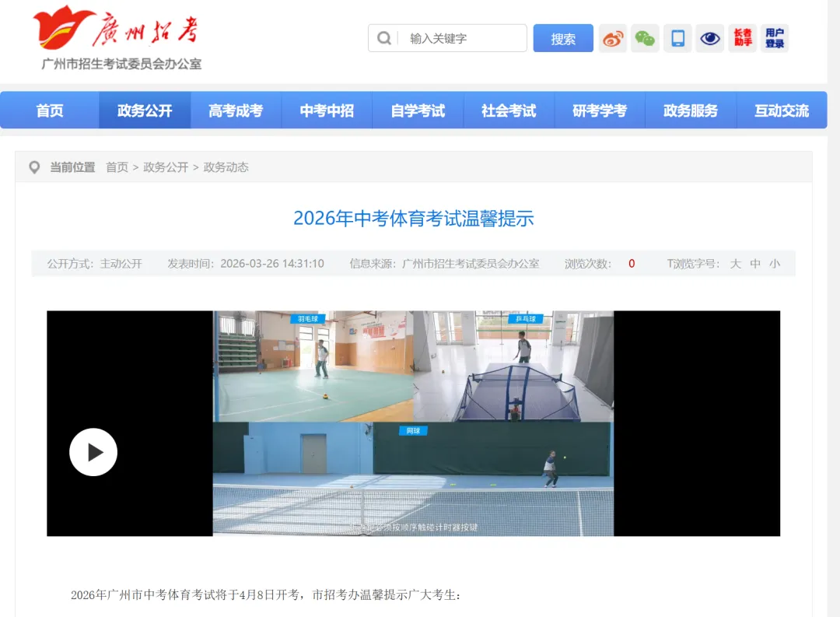Open the mobile version via phone icon

coord(677,38)
